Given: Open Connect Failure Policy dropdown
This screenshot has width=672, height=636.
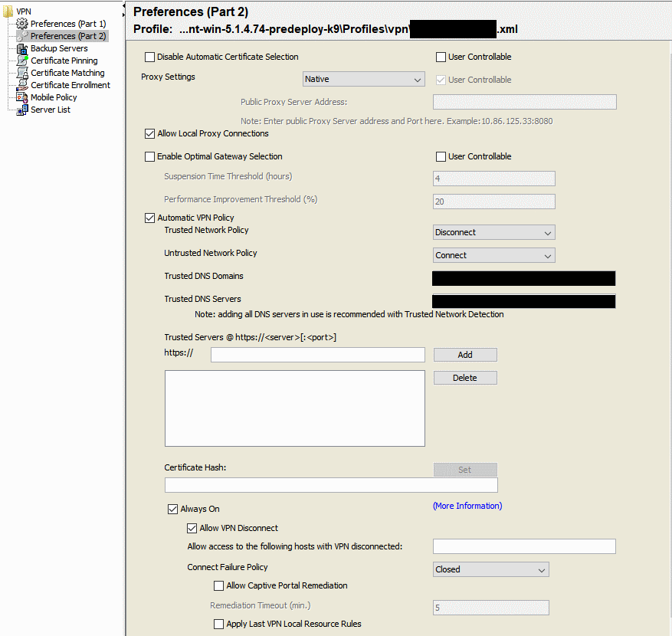Looking at the screenshot, I should [x=490, y=569].
